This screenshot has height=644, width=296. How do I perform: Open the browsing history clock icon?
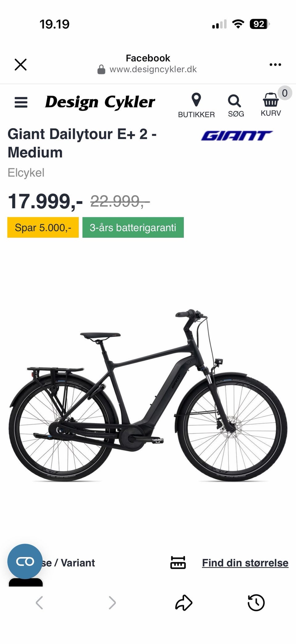click(x=256, y=602)
